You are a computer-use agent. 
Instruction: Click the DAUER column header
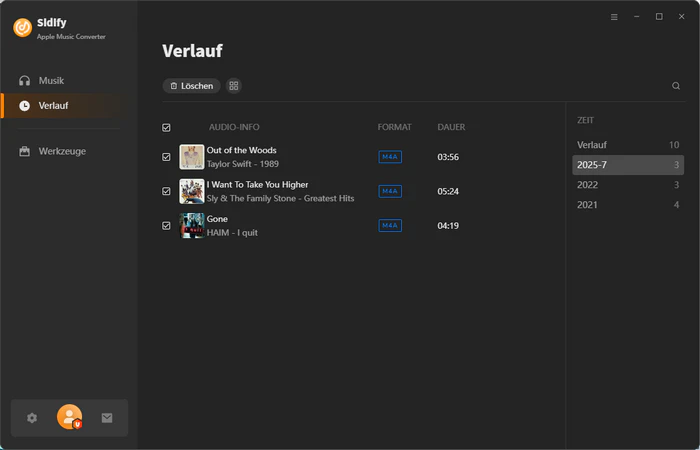tap(451, 127)
